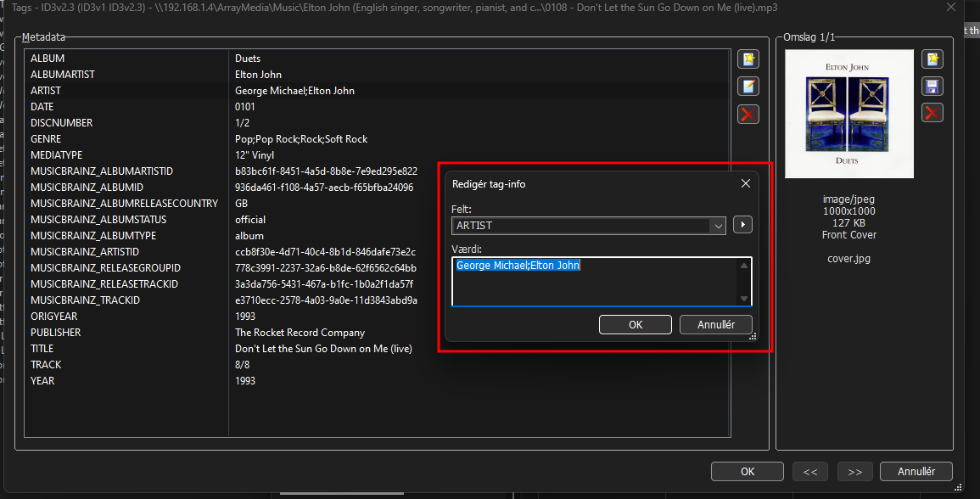The image size is (980, 499).
Task: Click the add cover star icon in Omslag panel
Action: click(932, 59)
